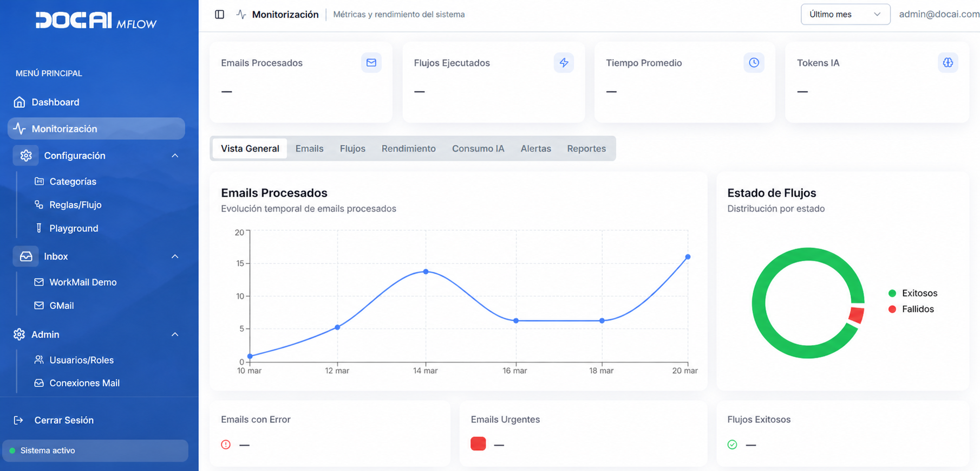
Task: Click the Tiempo Promedio card label
Action: point(644,63)
